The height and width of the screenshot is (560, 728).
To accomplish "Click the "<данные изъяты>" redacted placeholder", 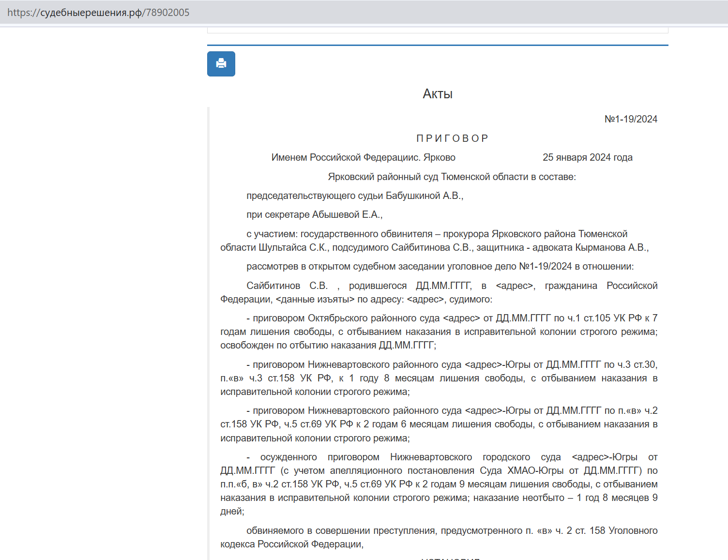I will click(315, 299).
